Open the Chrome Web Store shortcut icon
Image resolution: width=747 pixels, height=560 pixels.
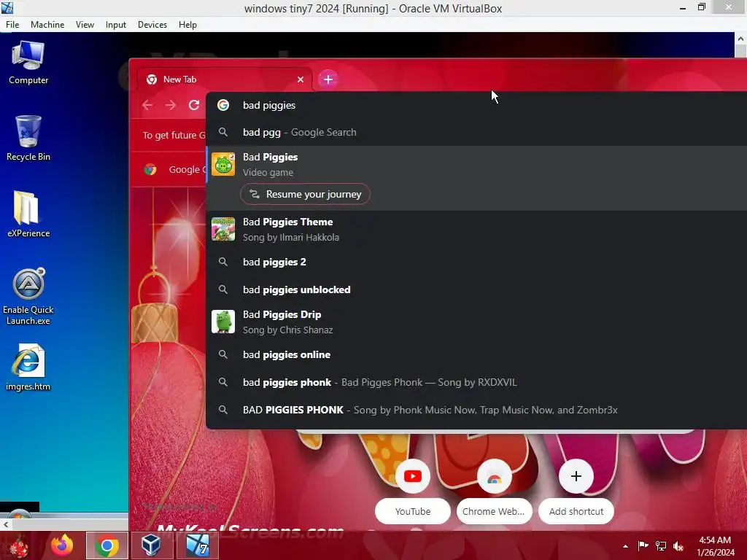[494, 476]
